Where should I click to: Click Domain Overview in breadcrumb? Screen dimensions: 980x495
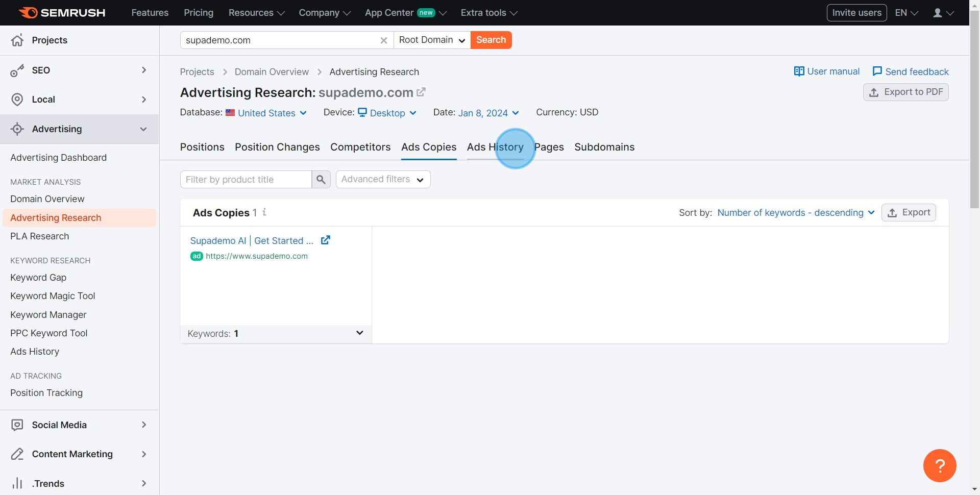272,72
